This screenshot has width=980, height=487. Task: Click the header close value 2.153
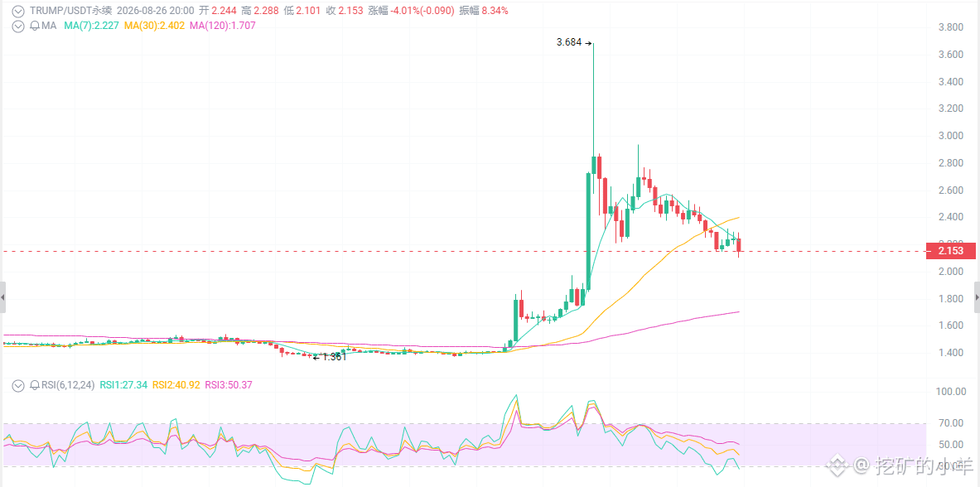coord(350,11)
